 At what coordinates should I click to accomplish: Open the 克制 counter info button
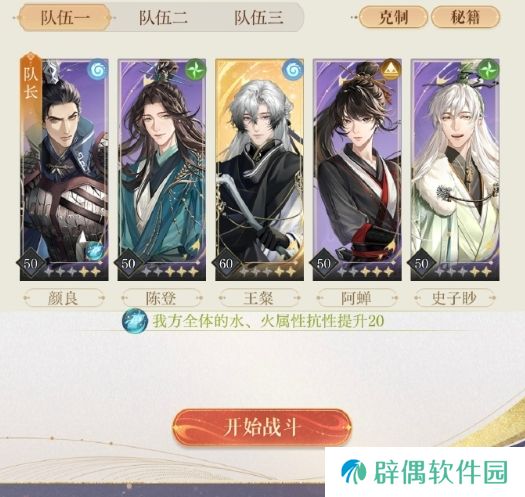[393, 17]
